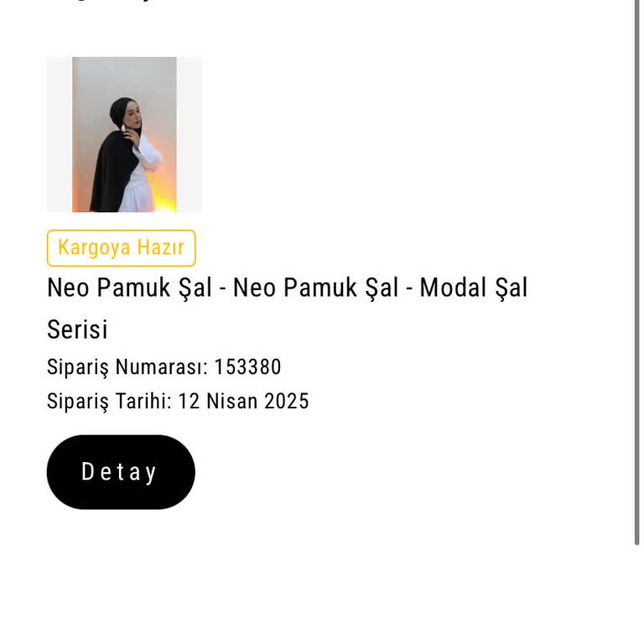The image size is (644, 644).
Task: Click the scrollbar track below the thumb
Action: pos(637,595)
